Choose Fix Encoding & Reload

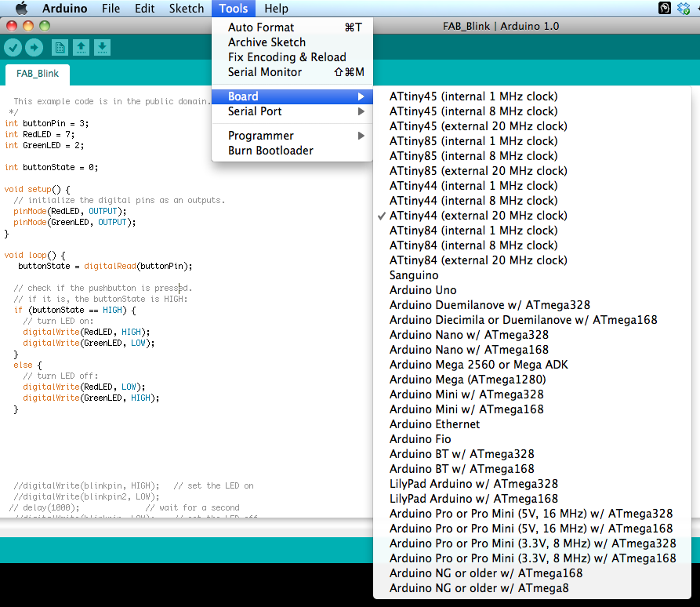tap(292, 57)
